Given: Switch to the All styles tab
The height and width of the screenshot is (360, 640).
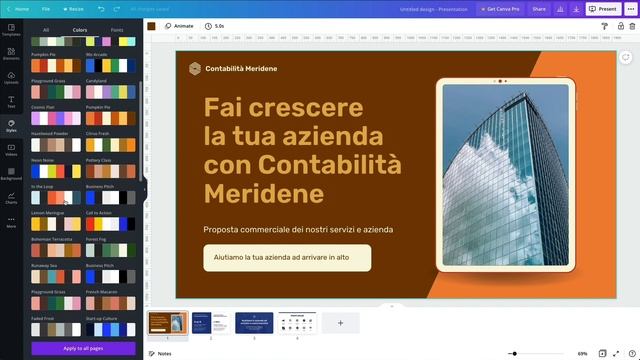Looking at the screenshot, I should (46, 30).
